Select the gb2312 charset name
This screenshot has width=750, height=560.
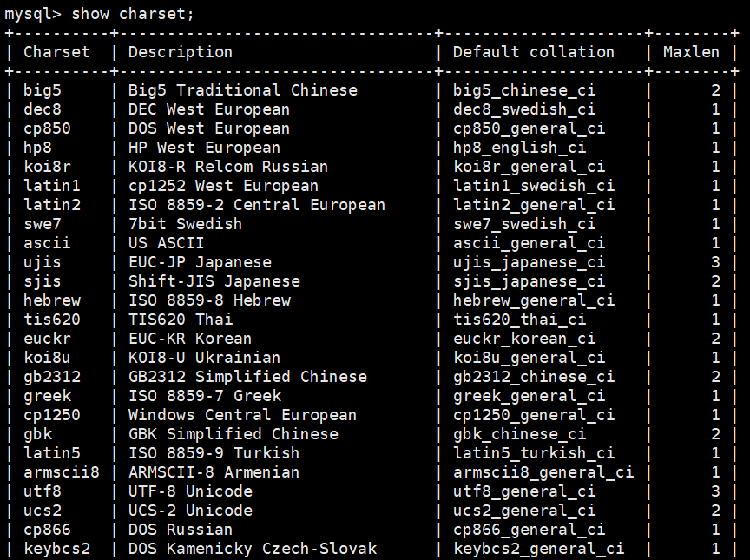(x=52, y=377)
